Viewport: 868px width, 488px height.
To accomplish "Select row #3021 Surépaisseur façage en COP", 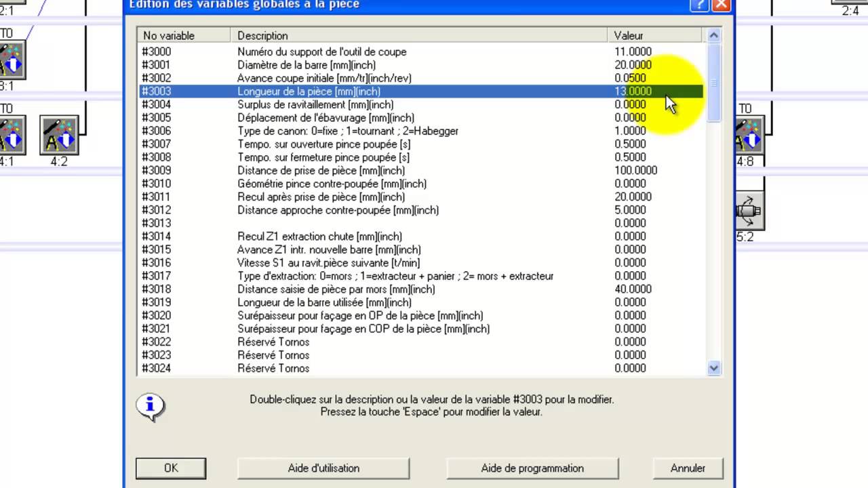I will tap(421, 329).
